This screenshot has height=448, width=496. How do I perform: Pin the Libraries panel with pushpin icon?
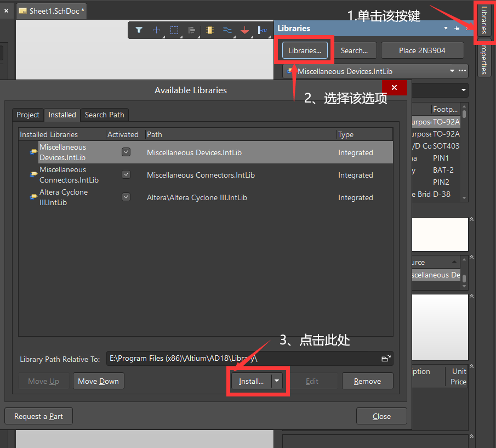(457, 29)
